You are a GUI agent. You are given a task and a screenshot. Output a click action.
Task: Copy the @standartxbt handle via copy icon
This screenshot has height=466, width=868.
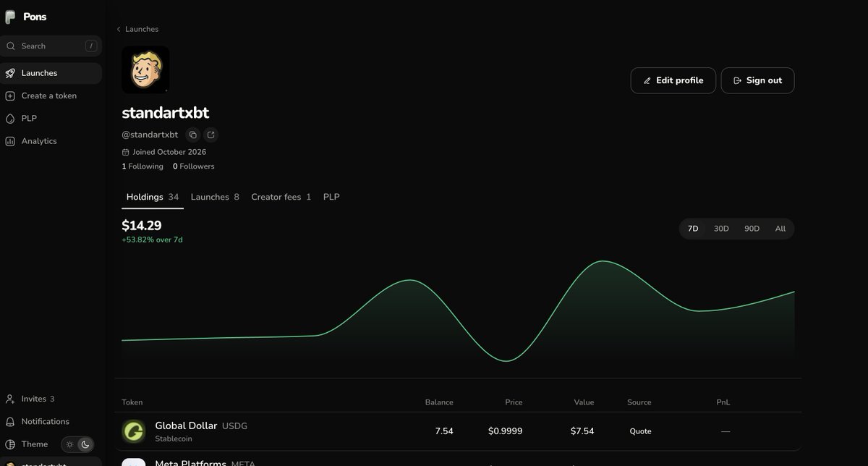(x=192, y=135)
